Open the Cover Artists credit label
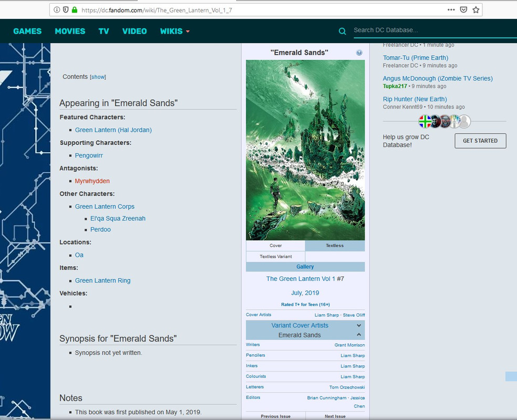 point(258,314)
